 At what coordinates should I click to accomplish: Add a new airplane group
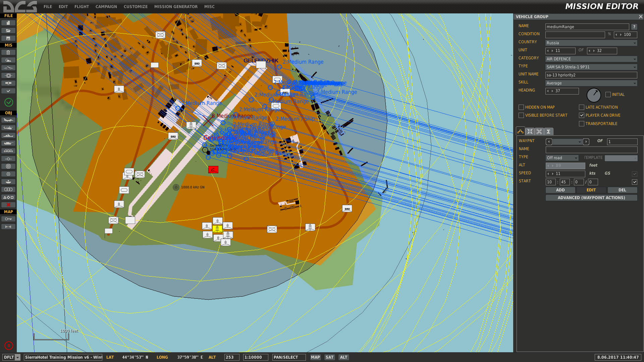click(8, 120)
